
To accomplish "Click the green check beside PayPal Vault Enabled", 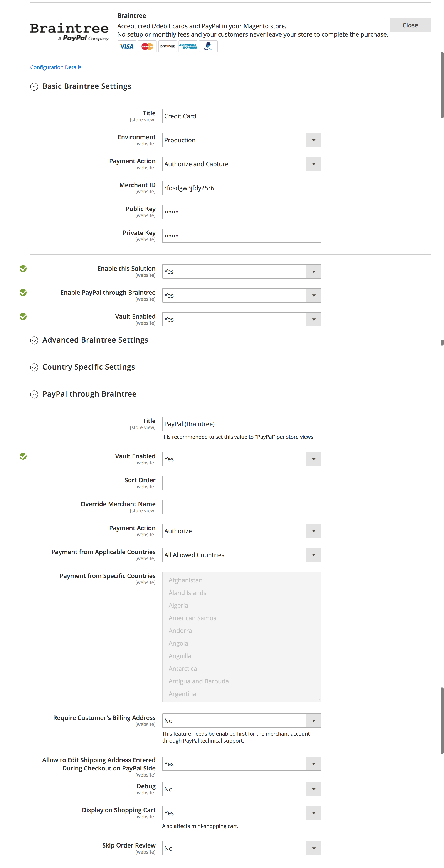I will [23, 456].
